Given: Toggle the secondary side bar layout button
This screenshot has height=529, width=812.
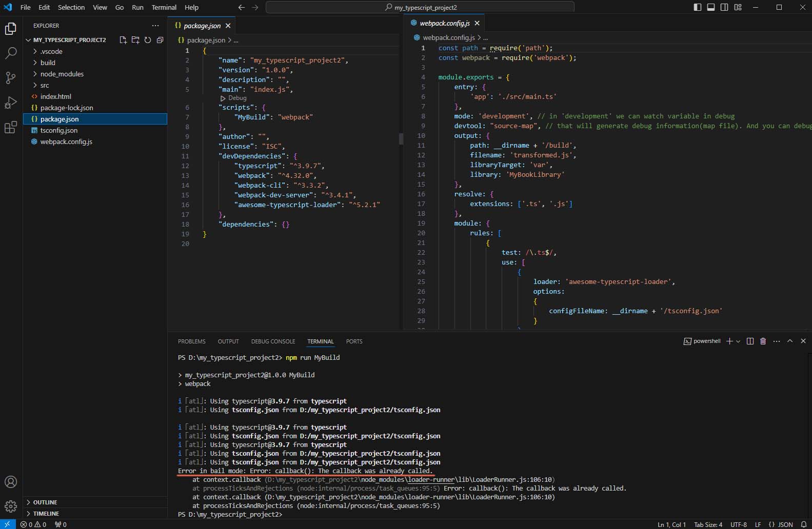Looking at the screenshot, I should tap(724, 7).
